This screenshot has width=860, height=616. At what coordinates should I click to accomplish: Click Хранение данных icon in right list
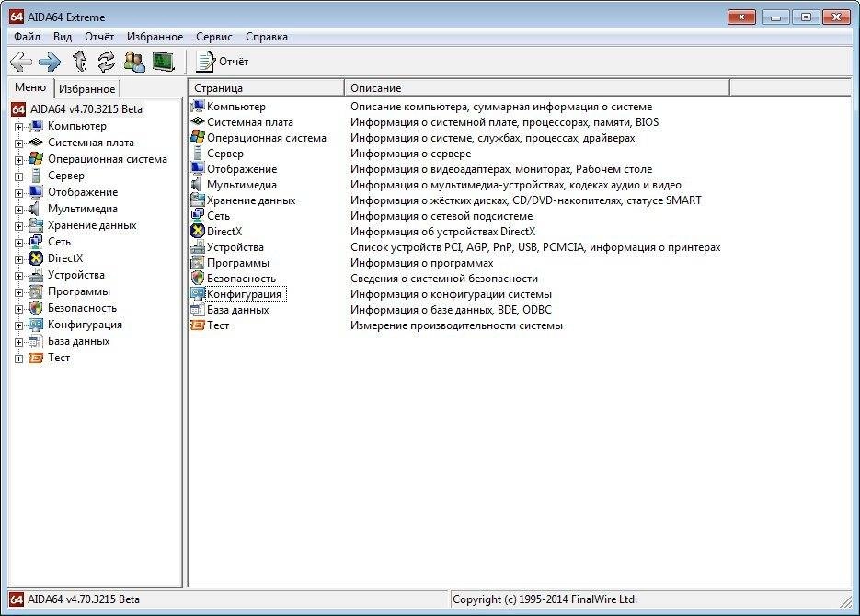click(198, 200)
